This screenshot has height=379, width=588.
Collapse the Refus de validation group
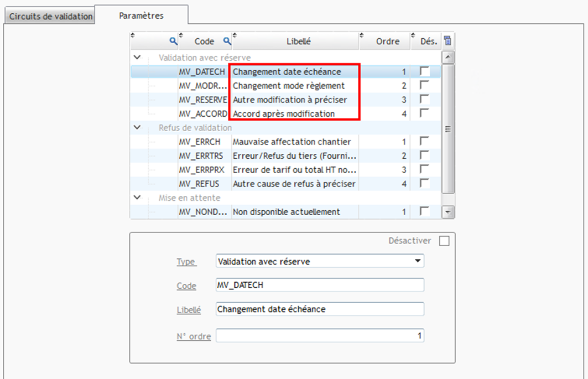click(x=136, y=127)
